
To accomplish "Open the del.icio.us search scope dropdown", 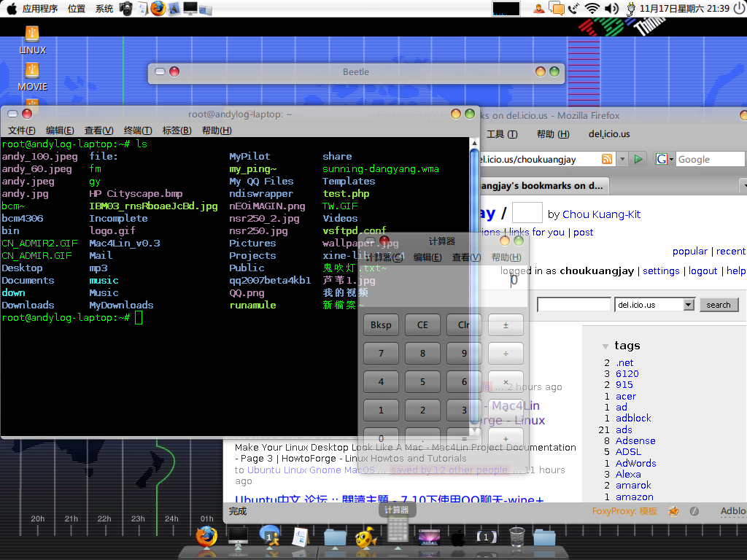I will coord(689,305).
